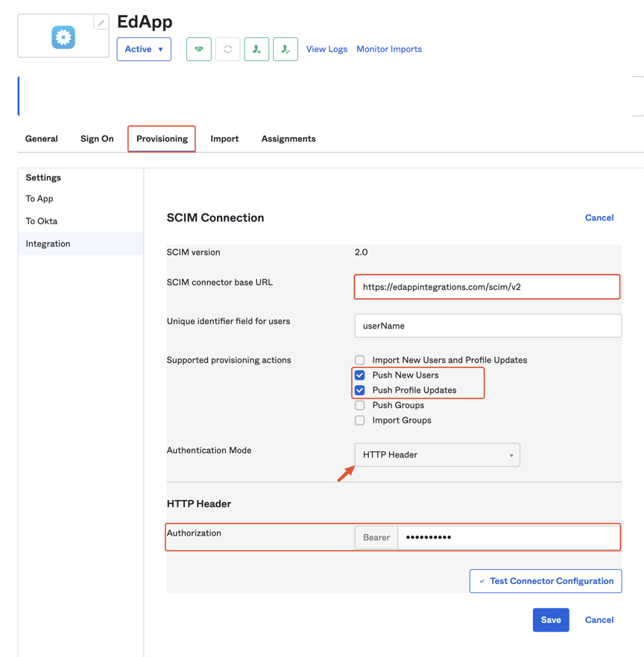Screen dimensions: 644x657
Task: Select To App in the settings sidebar
Action: pyautogui.click(x=39, y=199)
